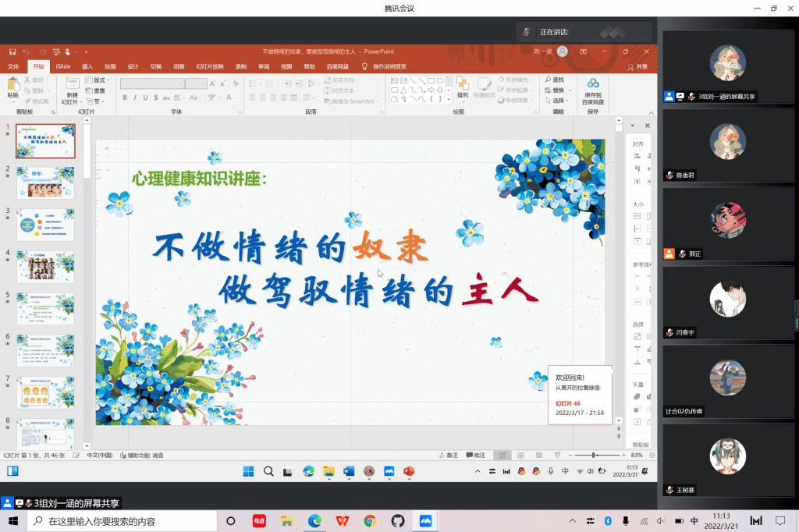Click the ribbon display options icon

(584, 51)
